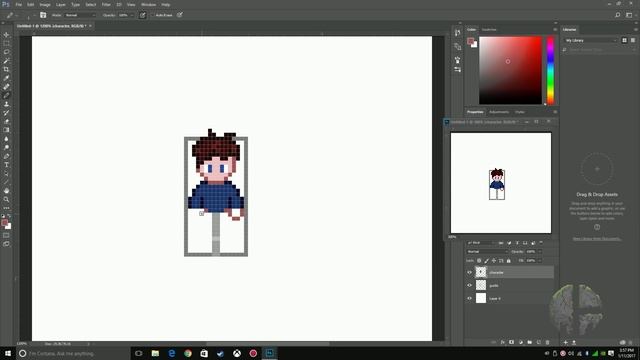Delete layer with the trash icon

(547, 342)
